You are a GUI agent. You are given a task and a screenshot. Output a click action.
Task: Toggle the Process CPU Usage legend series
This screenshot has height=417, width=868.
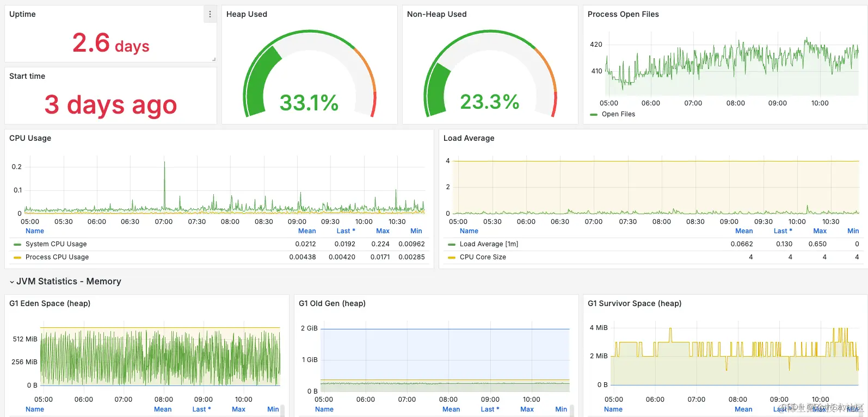57,257
